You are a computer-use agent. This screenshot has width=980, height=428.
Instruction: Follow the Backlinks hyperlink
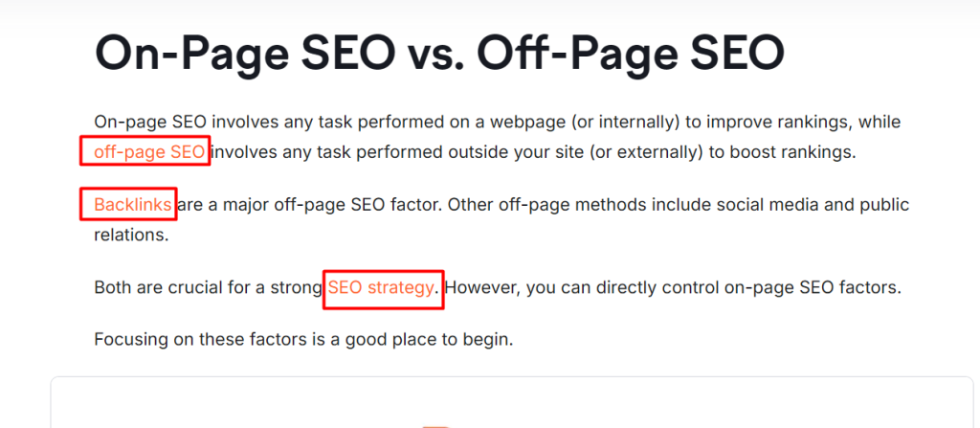pos(133,204)
